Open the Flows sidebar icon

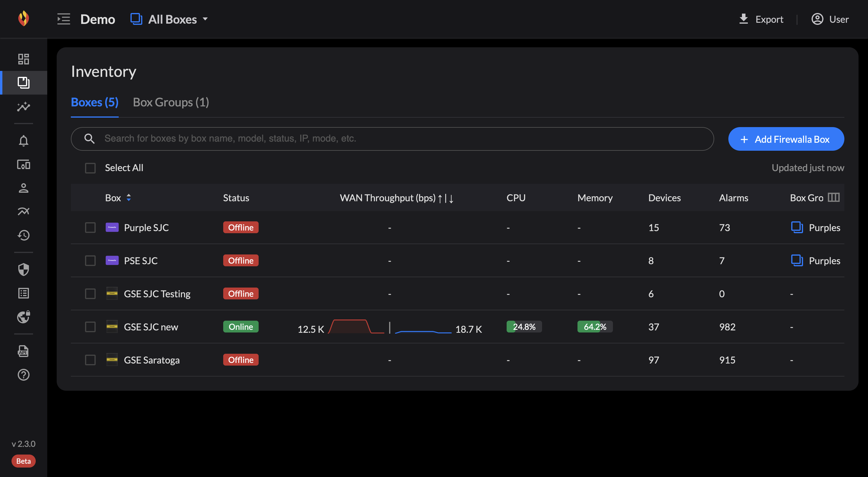[24, 211]
